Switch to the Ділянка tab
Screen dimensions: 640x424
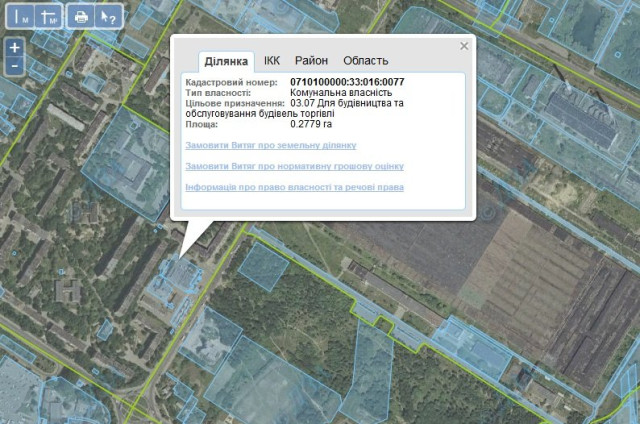pyautogui.click(x=226, y=61)
